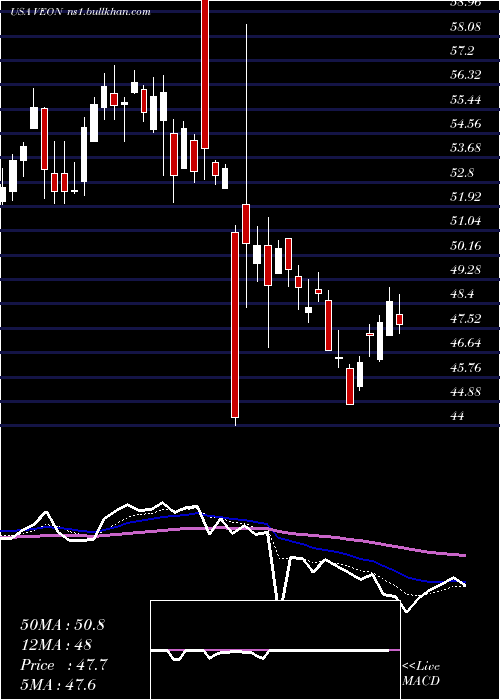Click the 51.92 price axis label
The width and height of the screenshot is (500, 700).
click(466, 196)
